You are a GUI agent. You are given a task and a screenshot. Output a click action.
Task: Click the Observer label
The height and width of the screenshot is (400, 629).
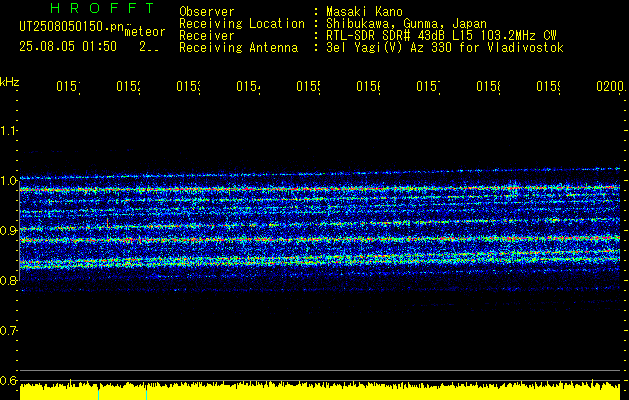pyautogui.click(x=207, y=12)
